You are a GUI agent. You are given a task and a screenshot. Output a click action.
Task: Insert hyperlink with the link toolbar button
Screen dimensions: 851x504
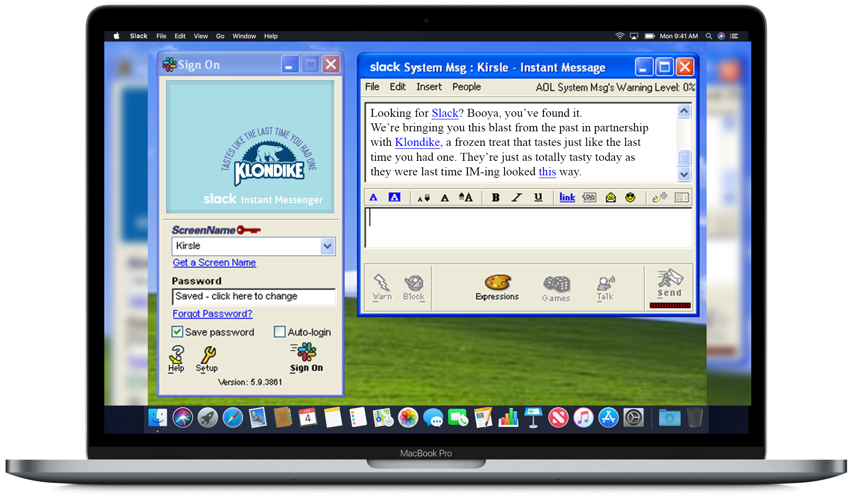567,197
